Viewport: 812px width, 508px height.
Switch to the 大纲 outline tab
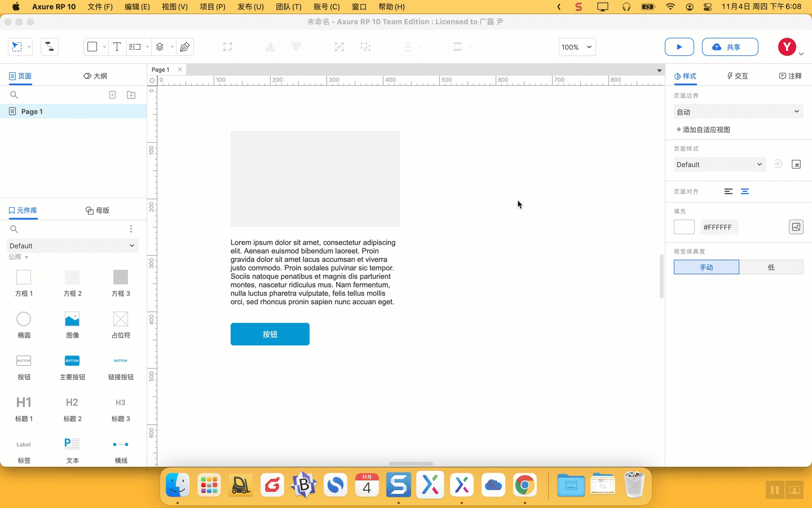(95, 76)
